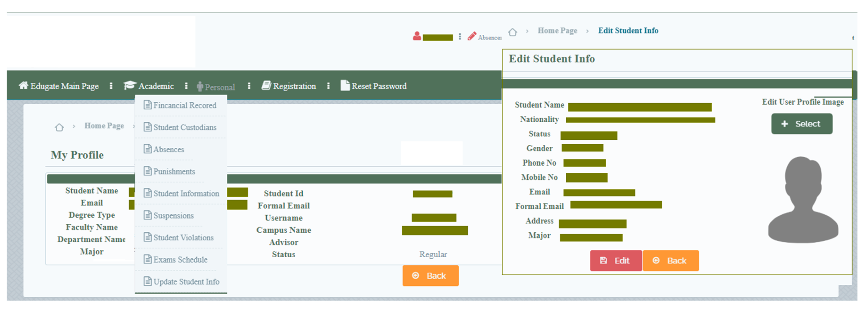This screenshot has width=868, height=314.
Task: Click the Absences pencil shortcut icon
Action: coord(472,36)
